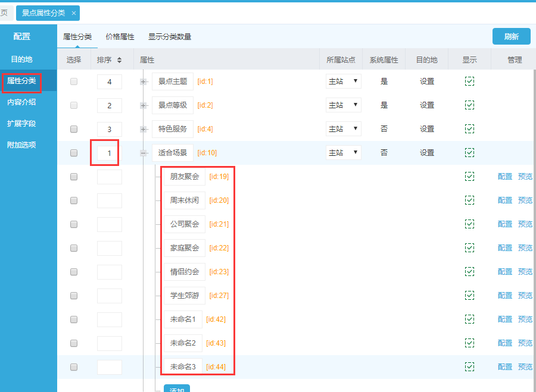Toggle display check icon for 景点主题
Viewport: 536px width, 392px height.
pyautogui.click(x=469, y=81)
